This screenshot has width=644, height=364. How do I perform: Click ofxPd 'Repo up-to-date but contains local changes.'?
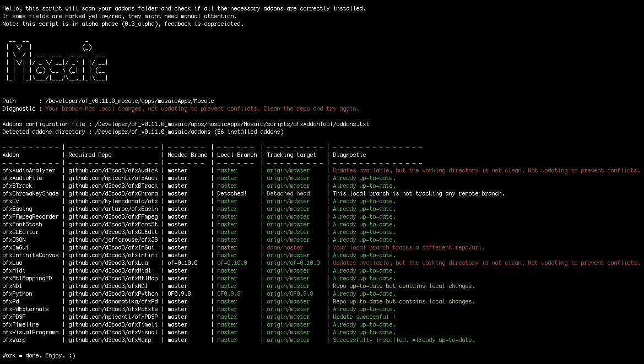404,302
